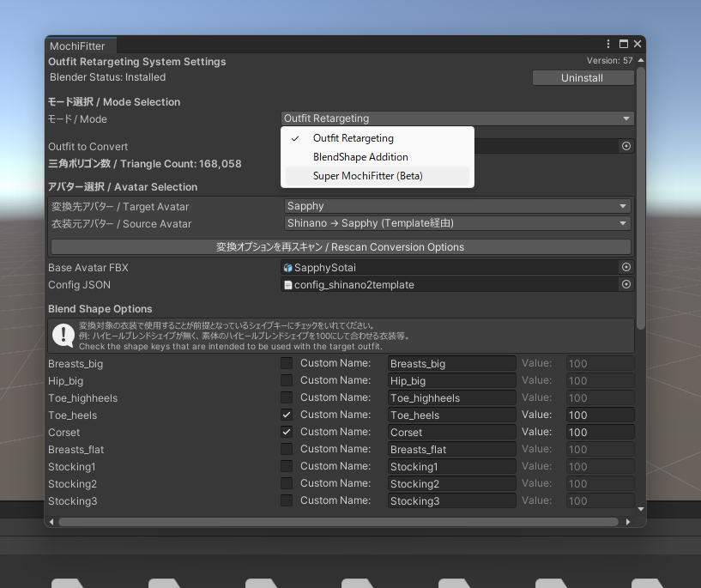
Task: Open the Target Avatar dropdown set to Sapphy
Action: [x=457, y=206]
